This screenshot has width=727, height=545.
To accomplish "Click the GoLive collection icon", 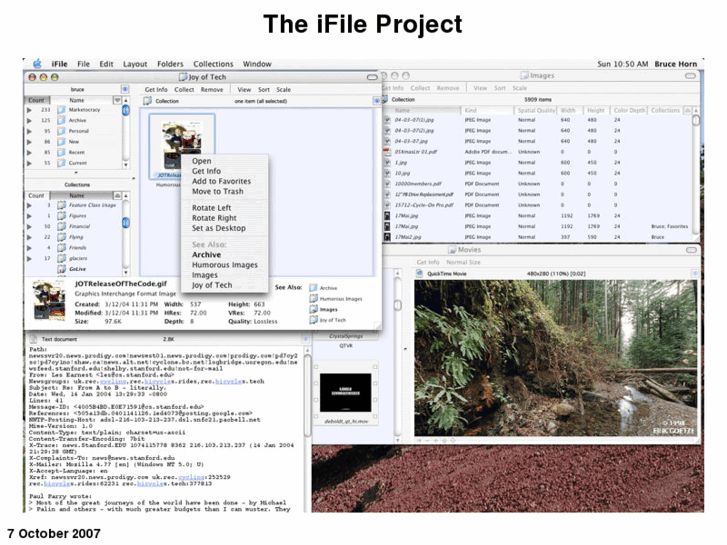I will (x=61, y=269).
